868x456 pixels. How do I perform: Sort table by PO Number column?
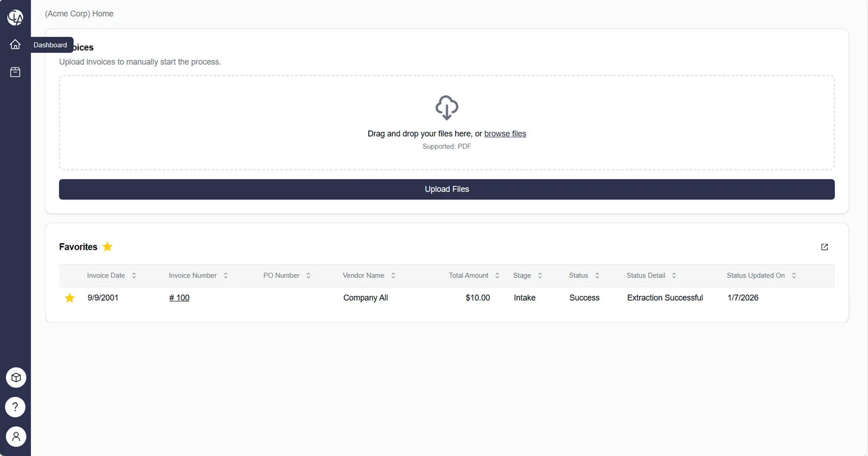[x=287, y=276]
